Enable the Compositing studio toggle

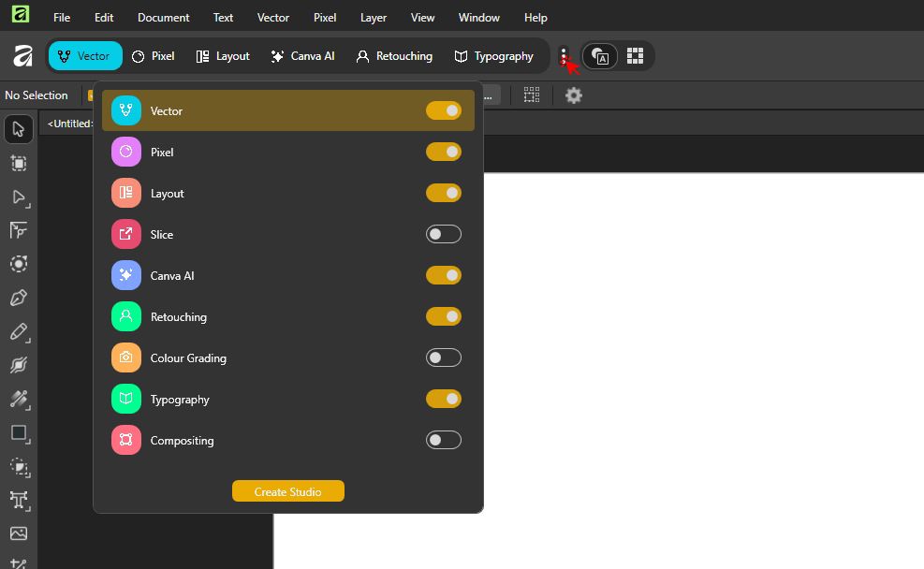click(x=444, y=441)
